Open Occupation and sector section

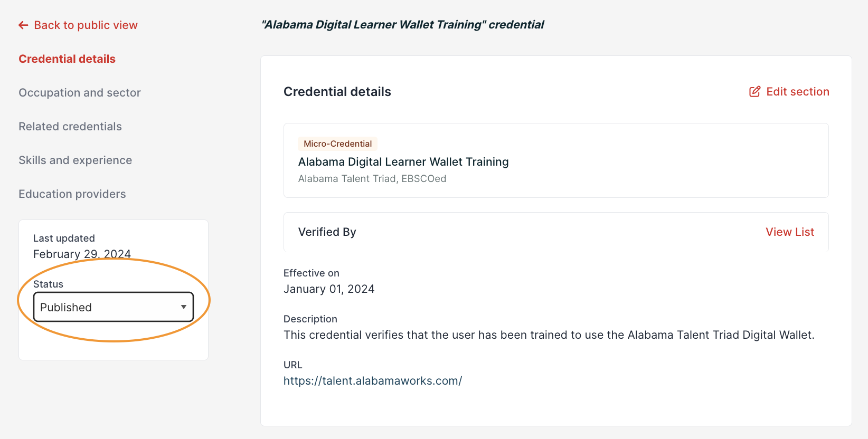pos(80,93)
